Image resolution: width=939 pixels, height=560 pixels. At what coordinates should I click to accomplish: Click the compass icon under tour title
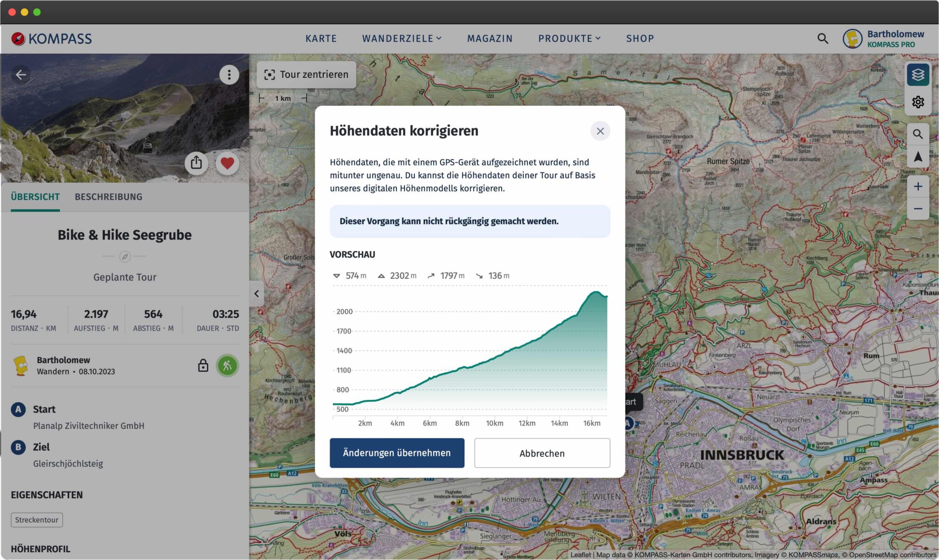click(x=125, y=257)
